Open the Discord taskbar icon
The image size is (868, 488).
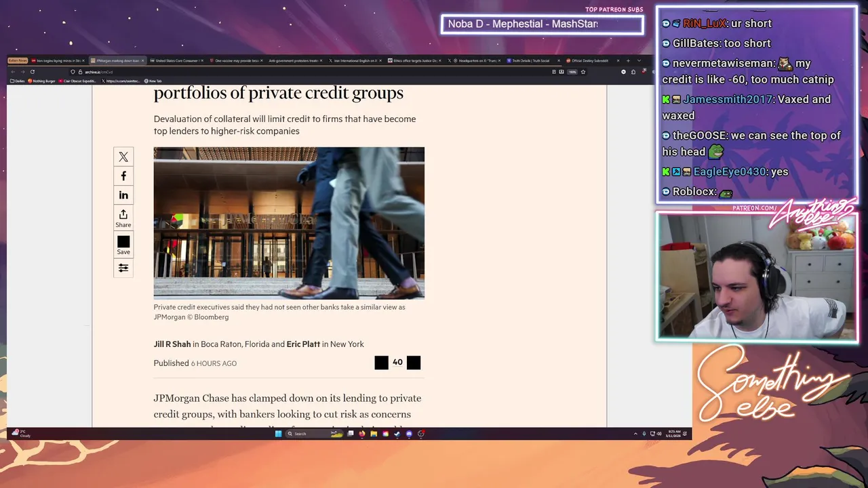(x=409, y=434)
